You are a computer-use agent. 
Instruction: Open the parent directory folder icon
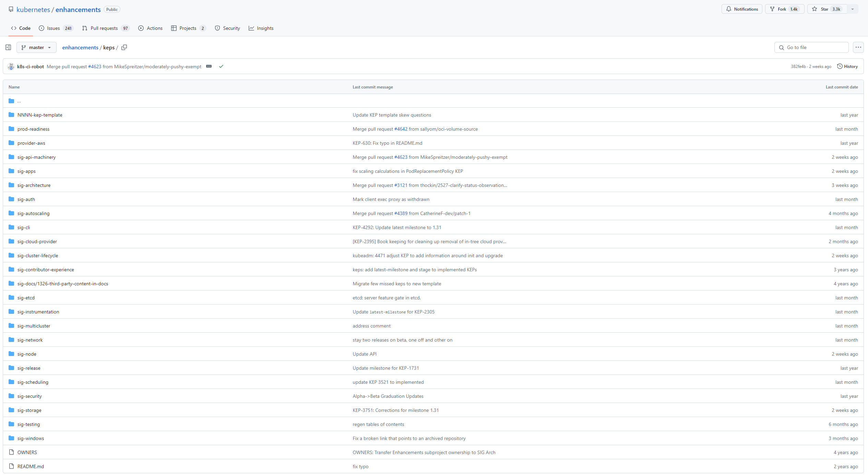[11, 101]
